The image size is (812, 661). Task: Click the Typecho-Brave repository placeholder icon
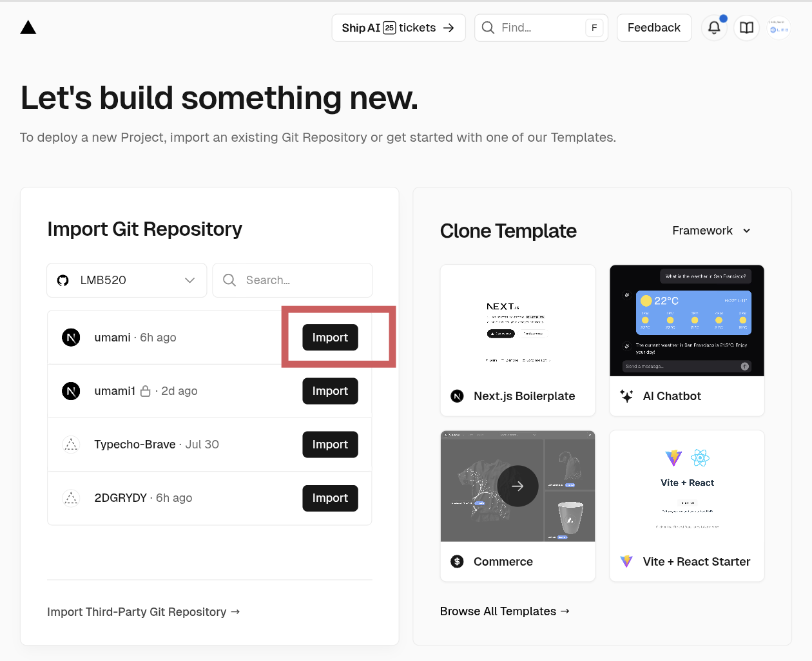[71, 445]
